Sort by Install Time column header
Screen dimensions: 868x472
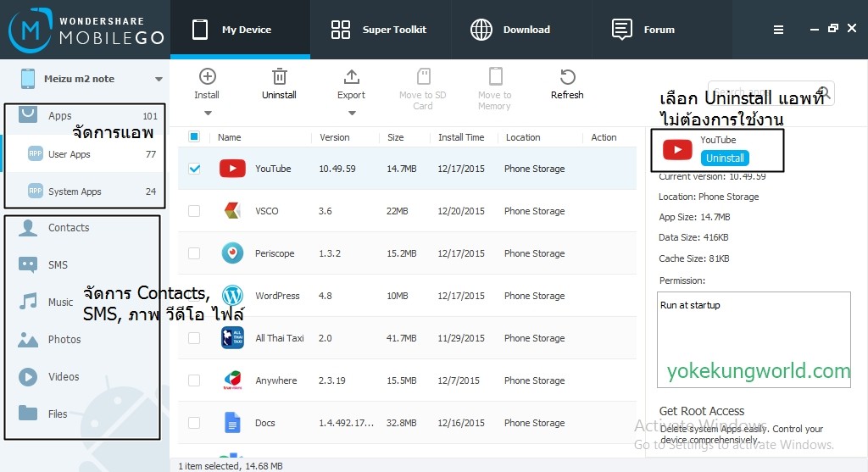(461, 137)
